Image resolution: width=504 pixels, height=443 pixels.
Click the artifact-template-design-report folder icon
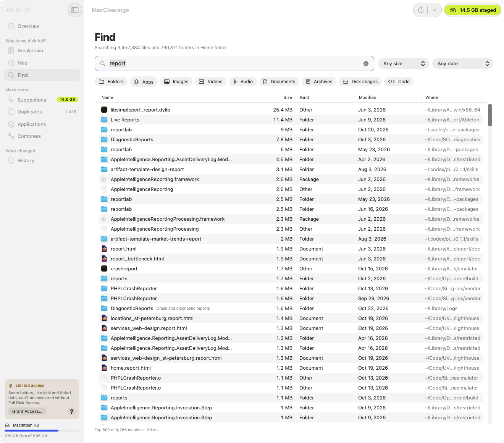pyautogui.click(x=104, y=170)
